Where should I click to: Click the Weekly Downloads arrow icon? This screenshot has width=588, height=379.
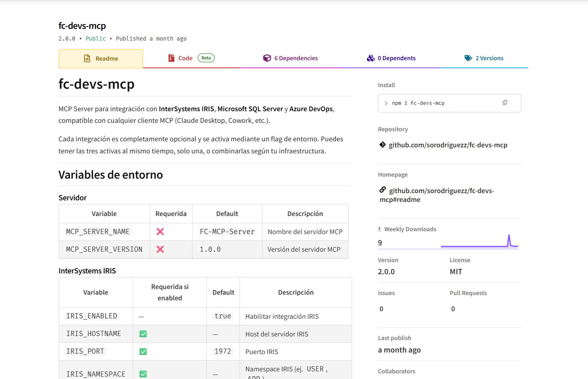(x=379, y=229)
